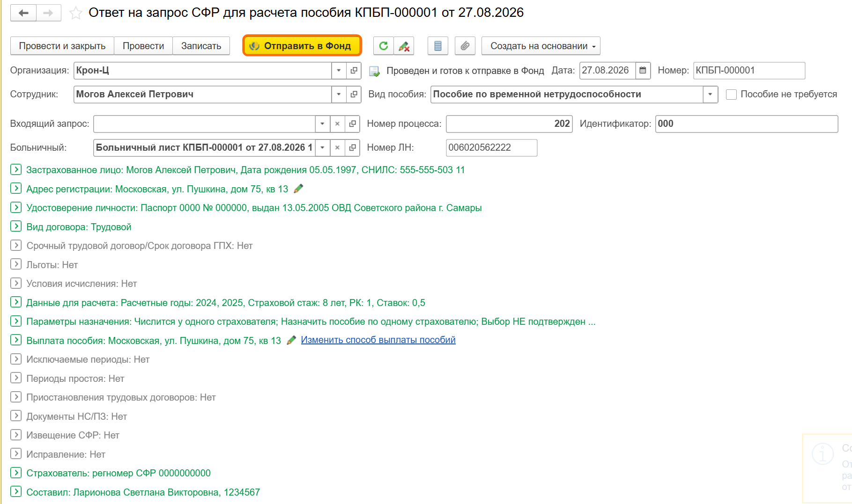Go back with the left arrow button
852x504 pixels.
coord(23,13)
